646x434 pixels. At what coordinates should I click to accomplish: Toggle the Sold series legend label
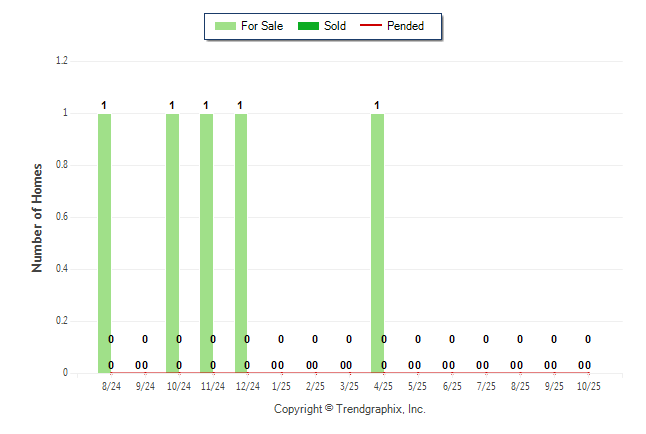[335, 26]
